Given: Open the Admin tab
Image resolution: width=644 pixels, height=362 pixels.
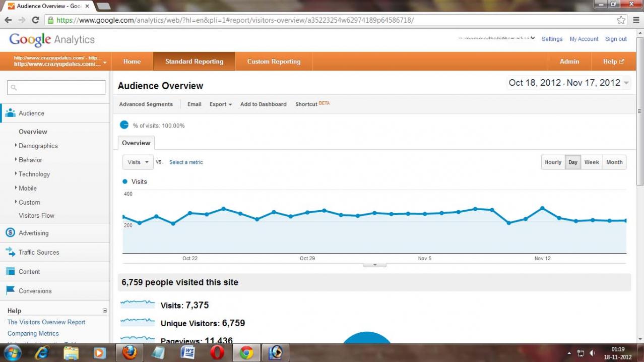Looking at the screenshot, I should point(569,62).
